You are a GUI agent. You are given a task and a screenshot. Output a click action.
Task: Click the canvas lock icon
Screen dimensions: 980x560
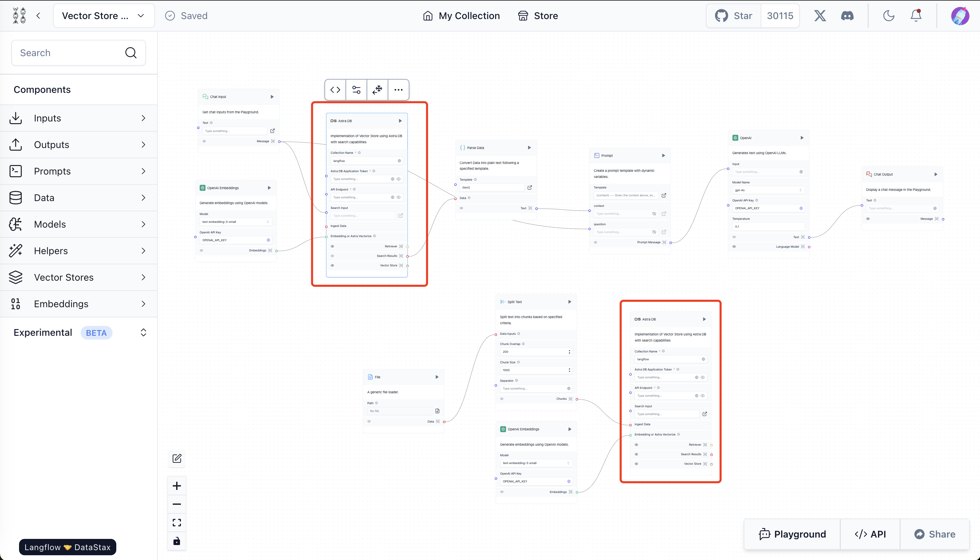coord(177,541)
